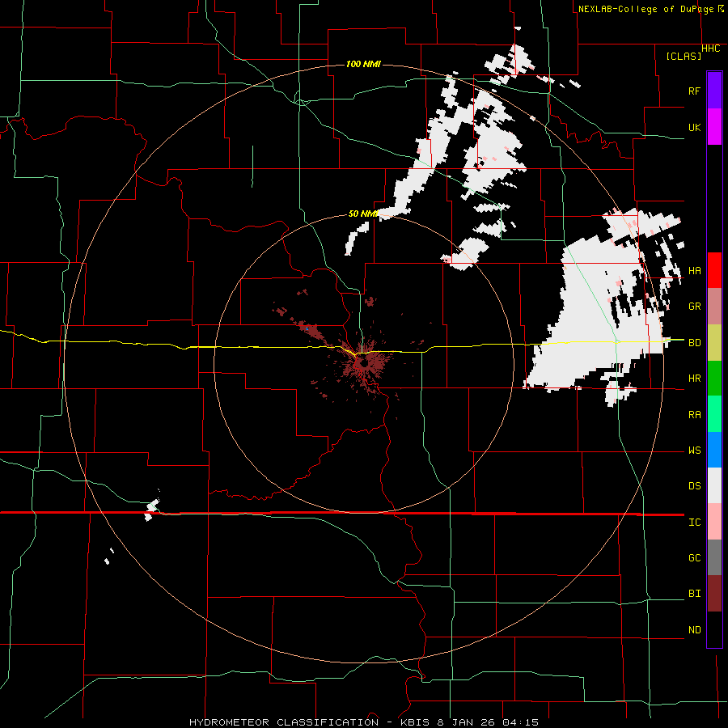Click the ND black legend swatch

tap(714, 629)
